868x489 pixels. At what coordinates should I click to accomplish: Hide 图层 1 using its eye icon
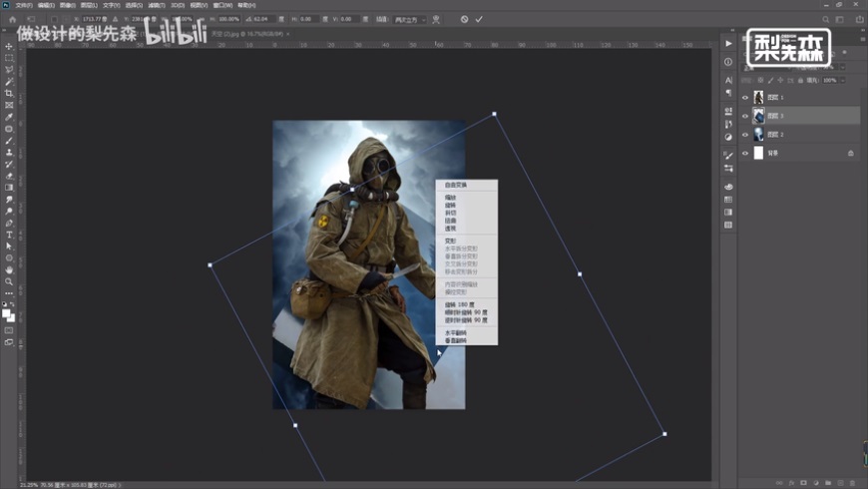[744, 98]
